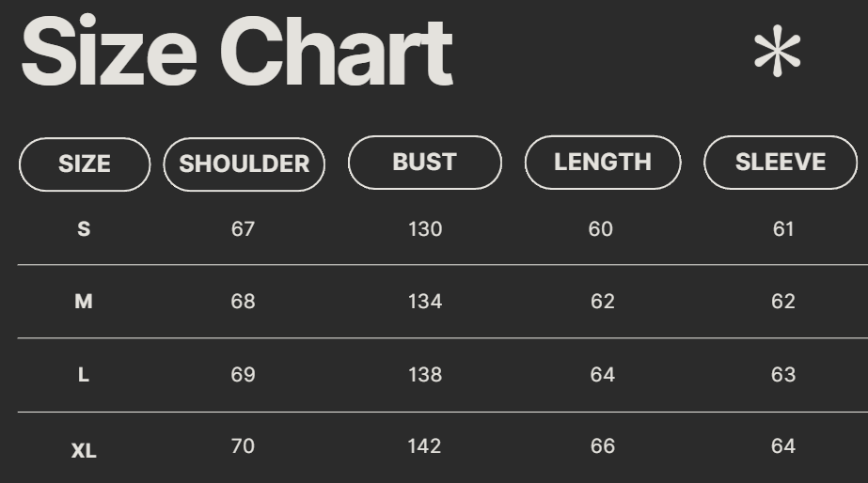Select the SHOULDER column header
Image resolution: width=868 pixels, height=483 pixels.
click(245, 164)
